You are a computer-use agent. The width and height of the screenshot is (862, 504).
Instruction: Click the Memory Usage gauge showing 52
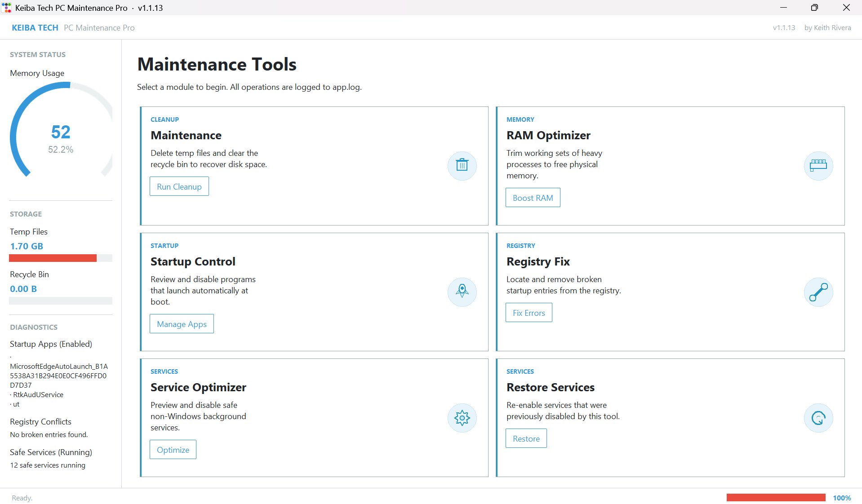point(61,132)
